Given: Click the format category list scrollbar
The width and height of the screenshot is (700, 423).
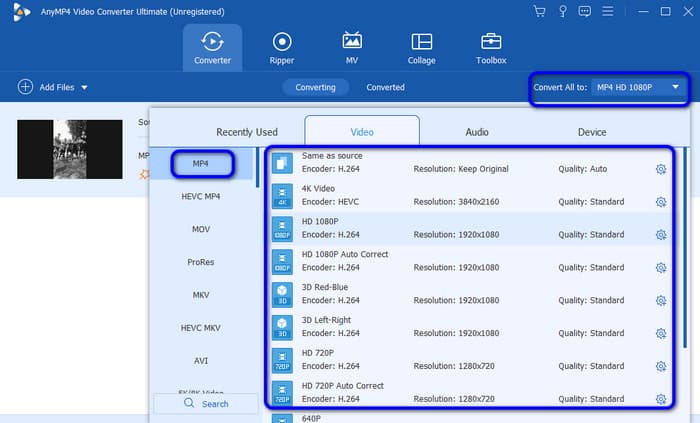Looking at the screenshot, I should point(257,168).
